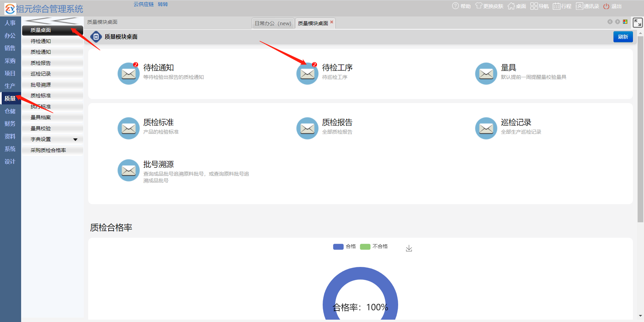This screenshot has height=322, width=644.
Task: Open 巡检记录 in submenu
Action: pyautogui.click(x=53, y=74)
